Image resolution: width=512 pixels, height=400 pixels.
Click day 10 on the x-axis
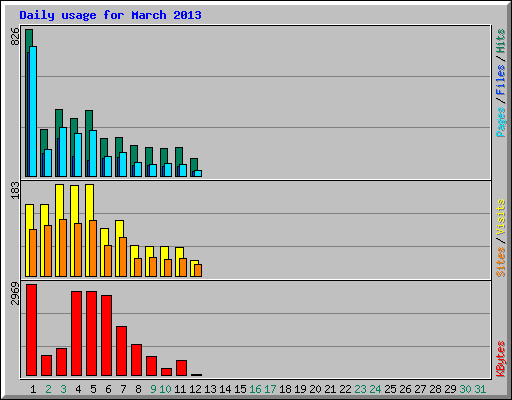point(165,389)
